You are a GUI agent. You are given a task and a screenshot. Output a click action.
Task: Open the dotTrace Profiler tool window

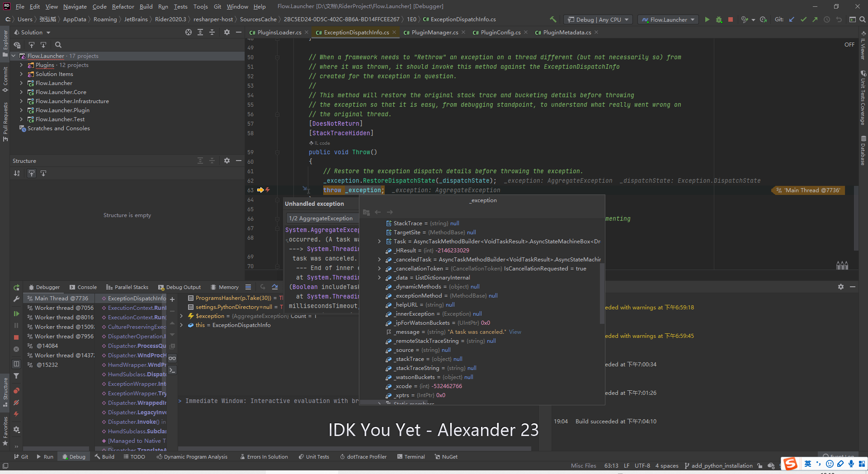point(363,457)
